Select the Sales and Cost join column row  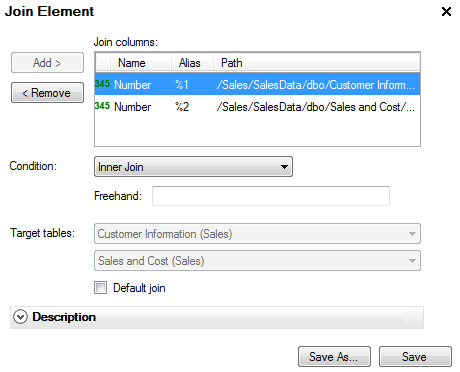tap(257, 107)
